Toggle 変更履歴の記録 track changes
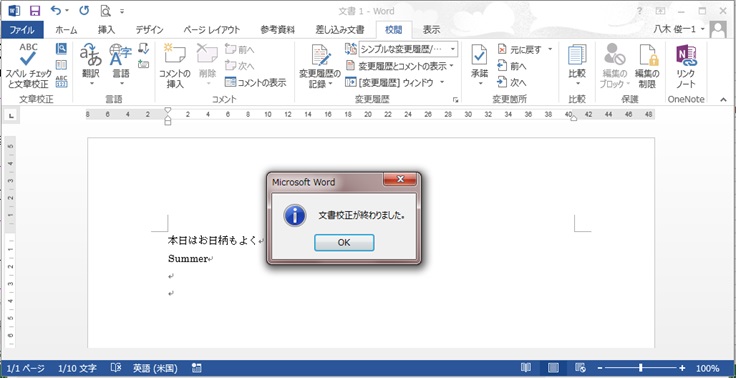Viewport: 739px width, 379px height. [320, 66]
